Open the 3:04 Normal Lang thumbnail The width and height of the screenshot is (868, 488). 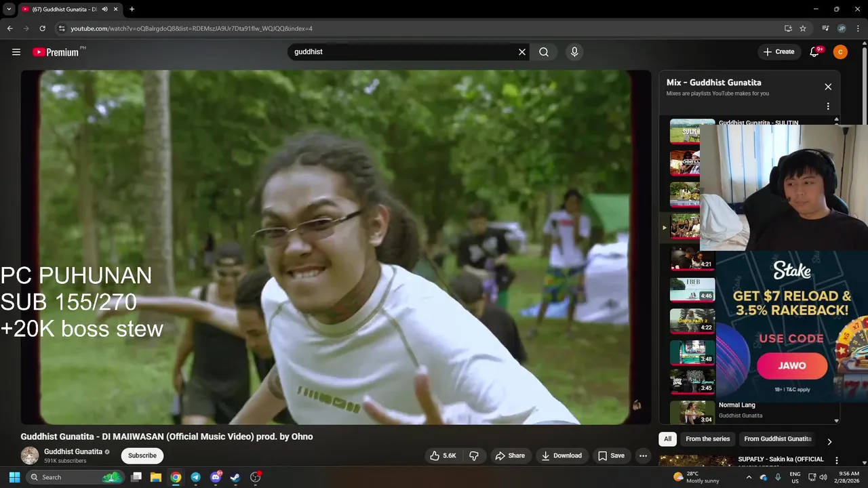pos(692,413)
